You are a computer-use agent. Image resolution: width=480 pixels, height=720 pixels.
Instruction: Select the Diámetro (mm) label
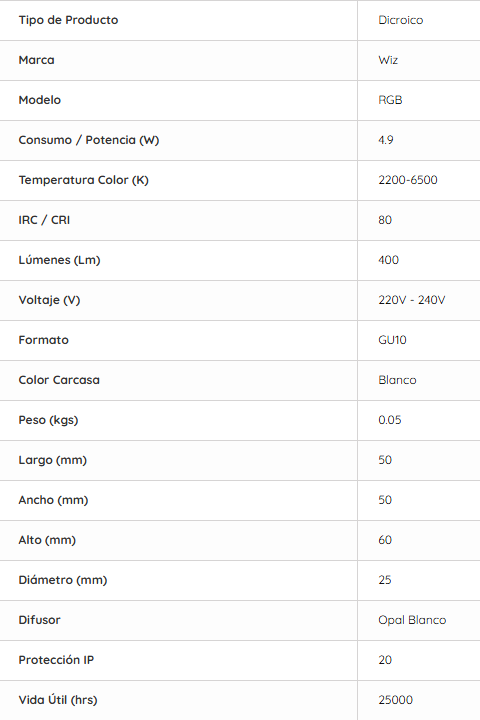point(62,580)
